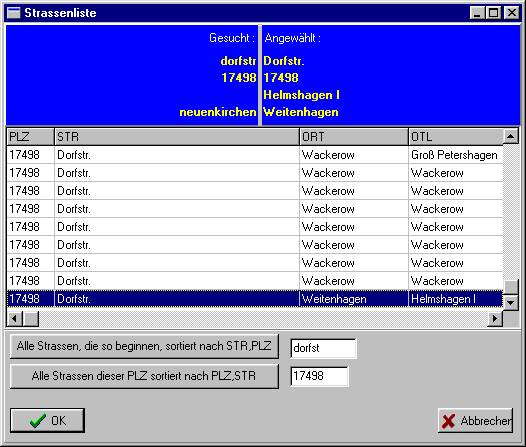Click the PLZ column header

click(30, 136)
